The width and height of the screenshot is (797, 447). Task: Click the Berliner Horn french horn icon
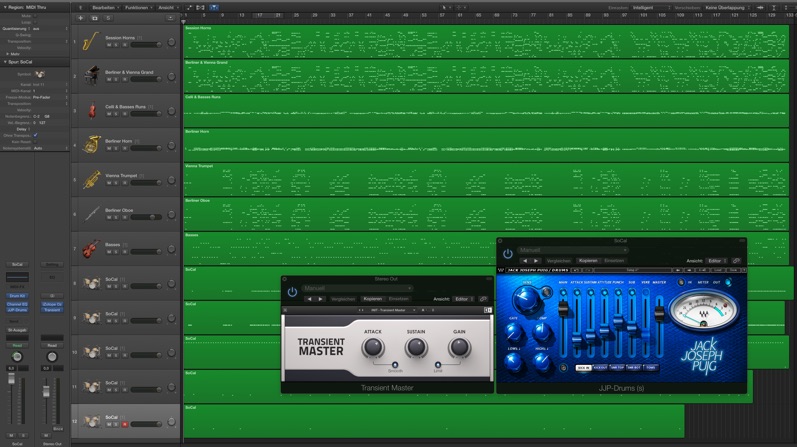click(x=90, y=144)
